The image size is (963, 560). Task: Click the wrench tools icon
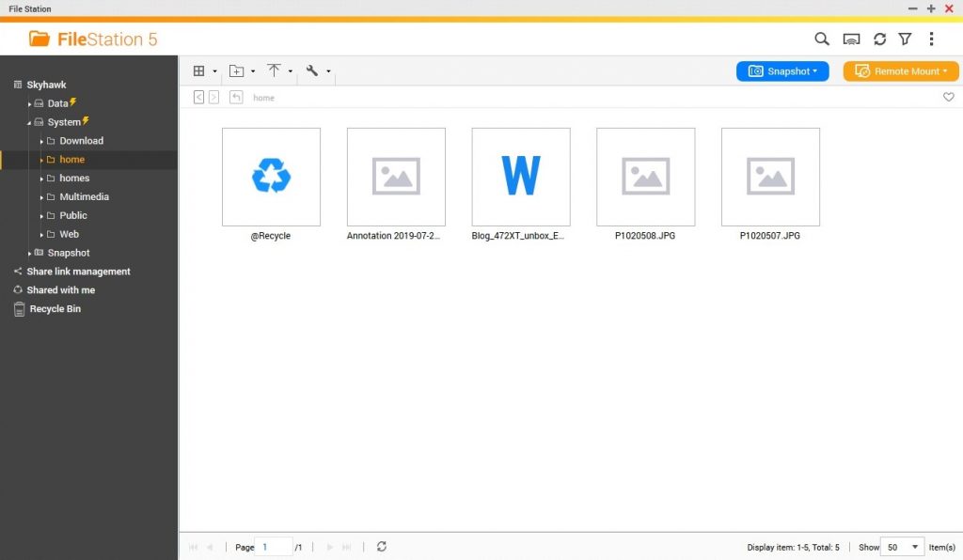[x=312, y=70]
